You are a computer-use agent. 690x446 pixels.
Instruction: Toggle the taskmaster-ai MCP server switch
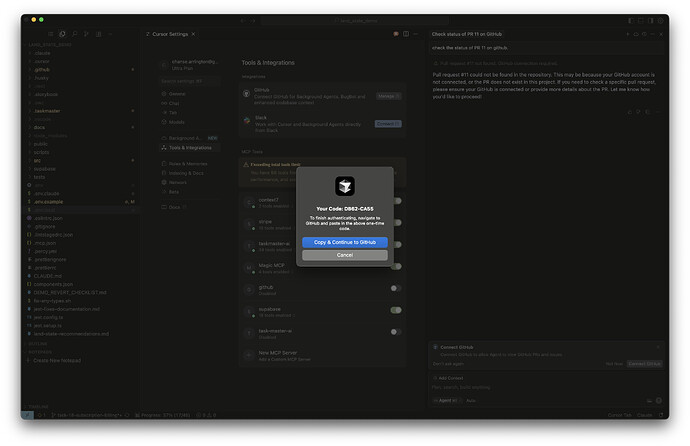point(396,245)
